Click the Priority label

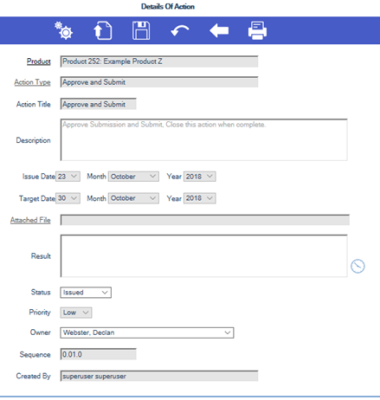click(40, 312)
